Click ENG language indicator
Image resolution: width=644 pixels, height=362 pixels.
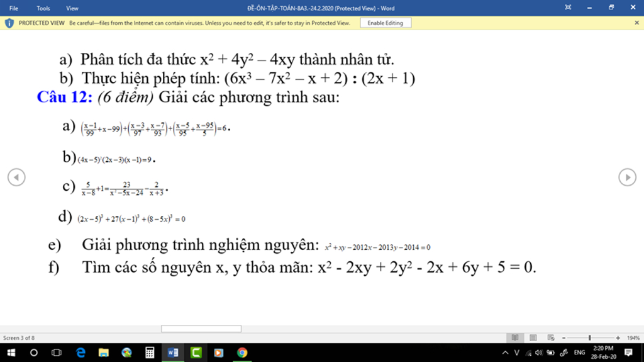(x=579, y=353)
